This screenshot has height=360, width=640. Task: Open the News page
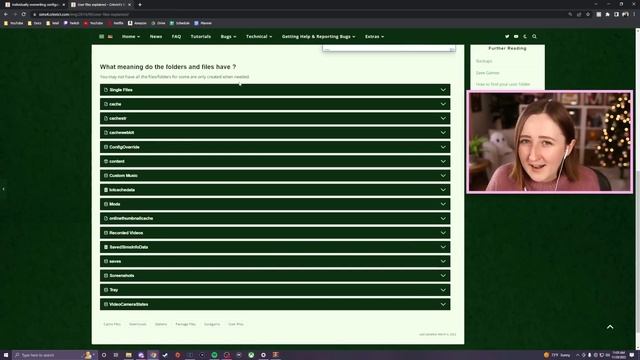(x=156, y=36)
